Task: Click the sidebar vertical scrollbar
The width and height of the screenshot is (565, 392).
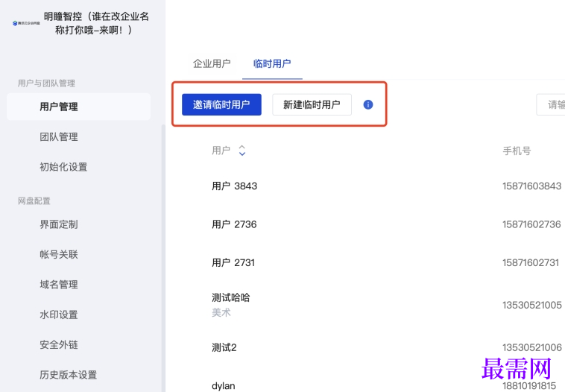Action: coord(163,258)
